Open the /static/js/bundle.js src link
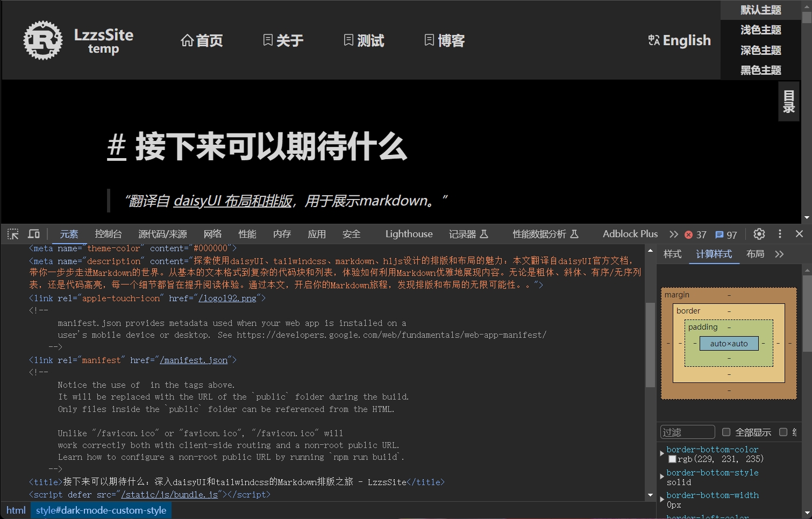Viewport: 812px width, 519px height. tap(169, 494)
